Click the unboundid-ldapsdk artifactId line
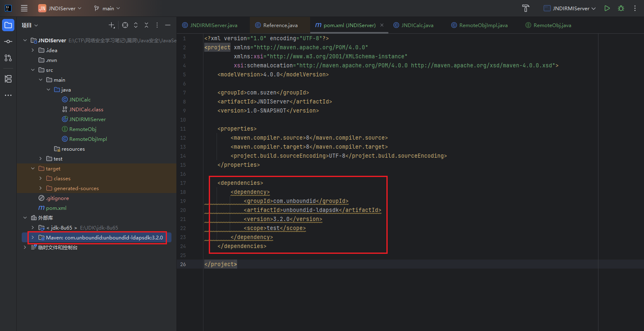This screenshot has width=644, height=331. click(313, 210)
